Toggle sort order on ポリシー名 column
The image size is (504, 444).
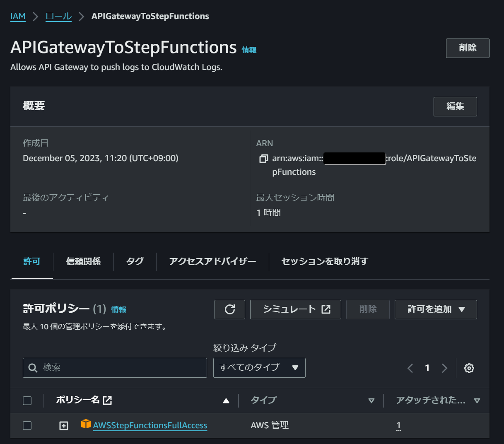226,401
